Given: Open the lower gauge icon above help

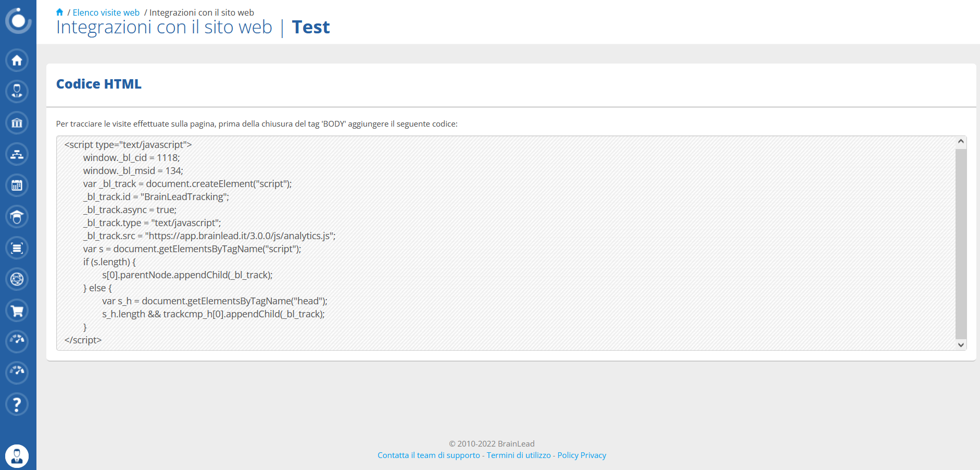Looking at the screenshot, I should coord(17,373).
